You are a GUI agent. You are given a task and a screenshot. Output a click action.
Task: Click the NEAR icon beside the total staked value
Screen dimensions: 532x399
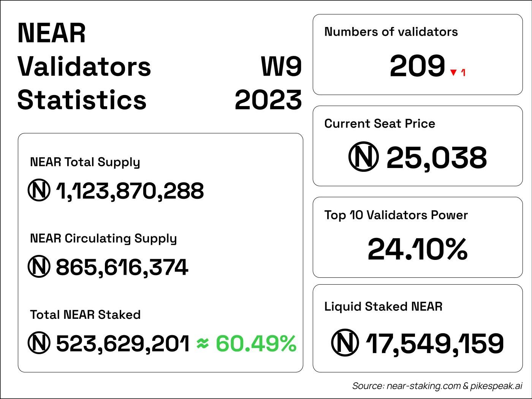(39, 343)
